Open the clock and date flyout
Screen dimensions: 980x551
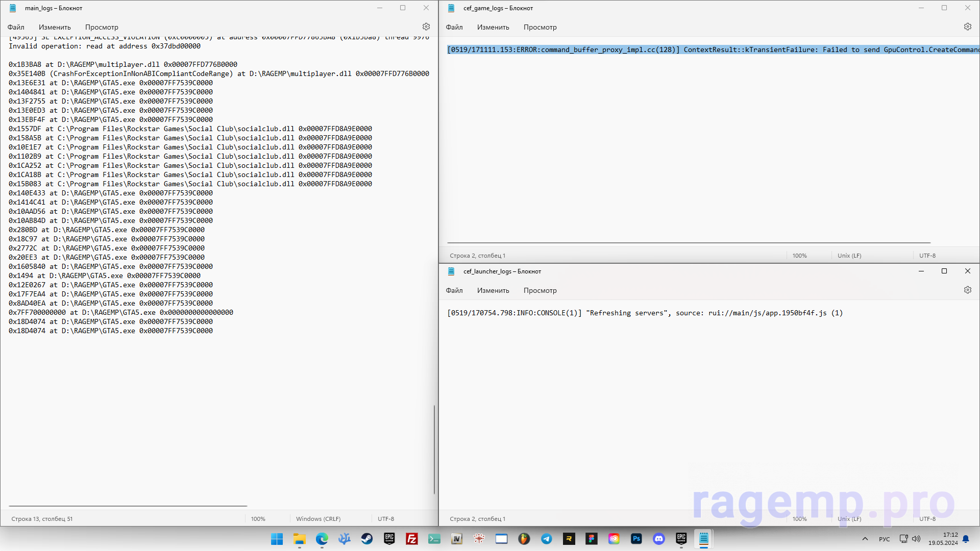click(x=943, y=539)
